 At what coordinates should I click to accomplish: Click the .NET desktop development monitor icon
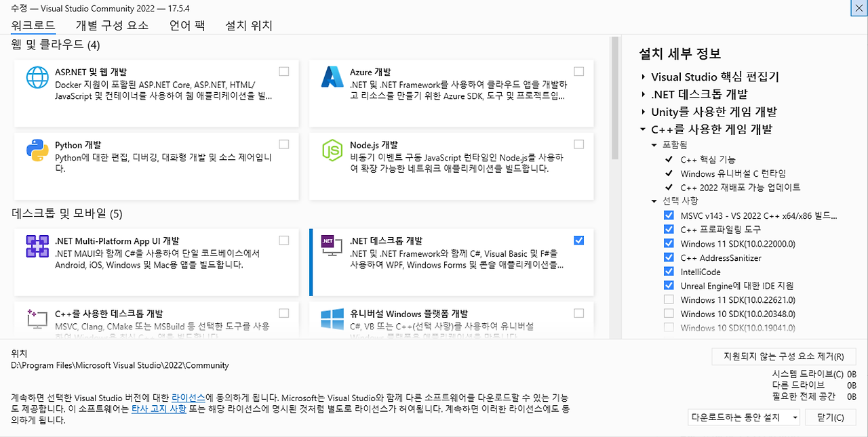[x=332, y=246]
